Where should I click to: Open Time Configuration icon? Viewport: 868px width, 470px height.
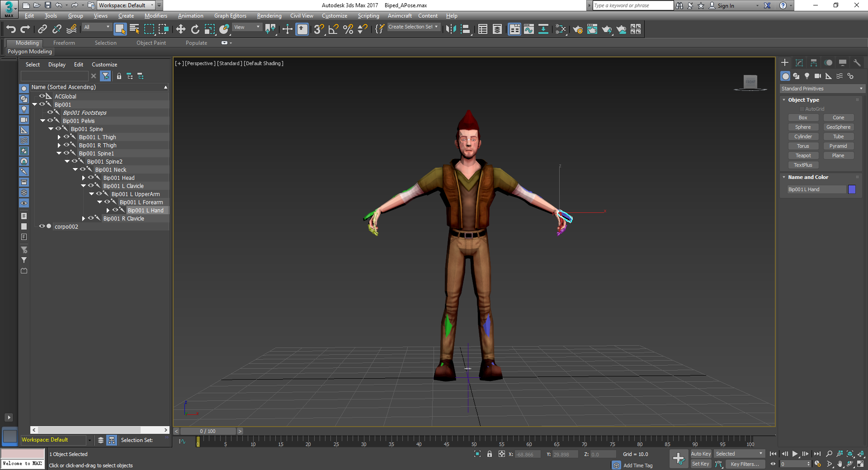pos(818,464)
